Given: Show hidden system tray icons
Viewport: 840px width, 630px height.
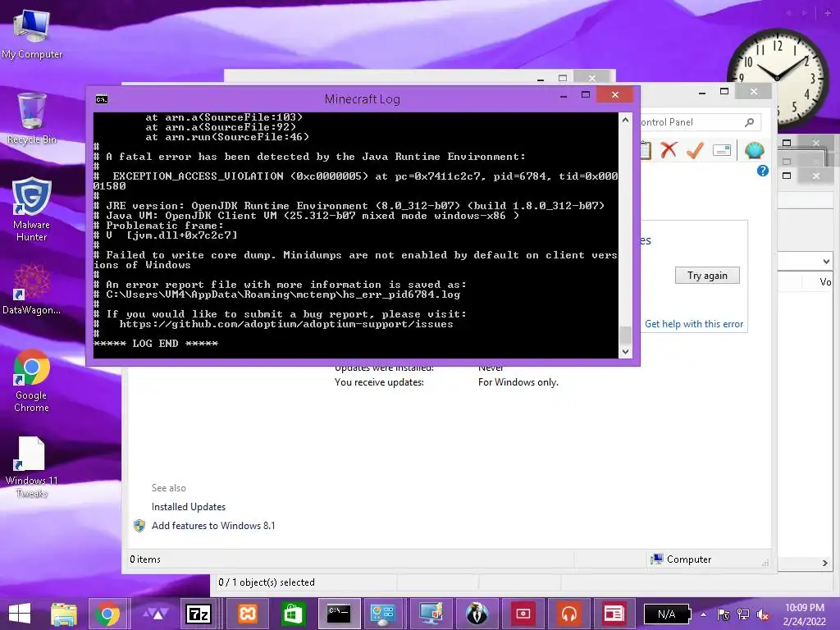Looking at the screenshot, I should [x=703, y=614].
